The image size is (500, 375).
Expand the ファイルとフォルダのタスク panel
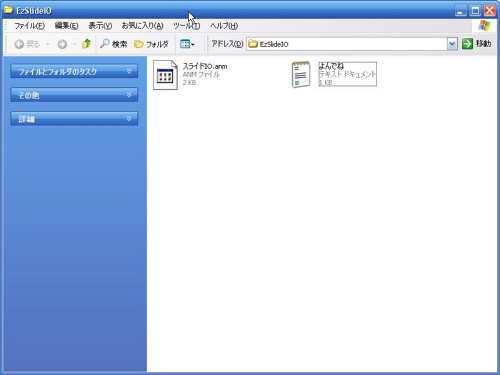coord(74,71)
